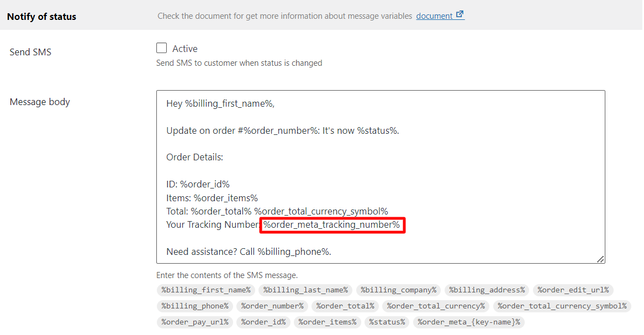Click the %order_total_currency_symbol% tag
The image size is (644, 335).
pyautogui.click(x=562, y=306)
